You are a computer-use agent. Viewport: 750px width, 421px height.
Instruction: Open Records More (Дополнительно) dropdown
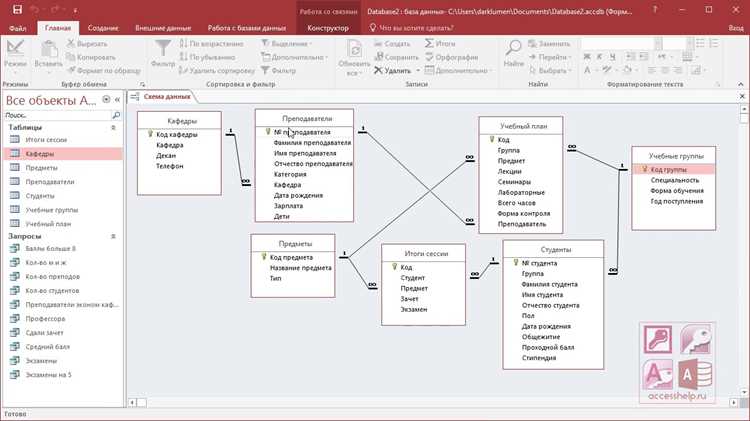point(458,70)
